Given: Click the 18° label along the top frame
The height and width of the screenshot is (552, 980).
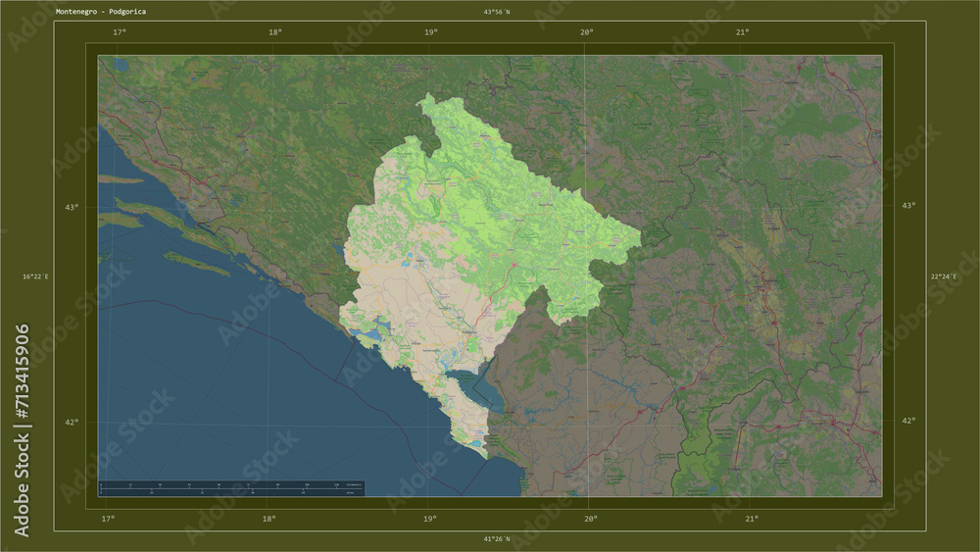Looking at the screenshot, I should (275, 32).
